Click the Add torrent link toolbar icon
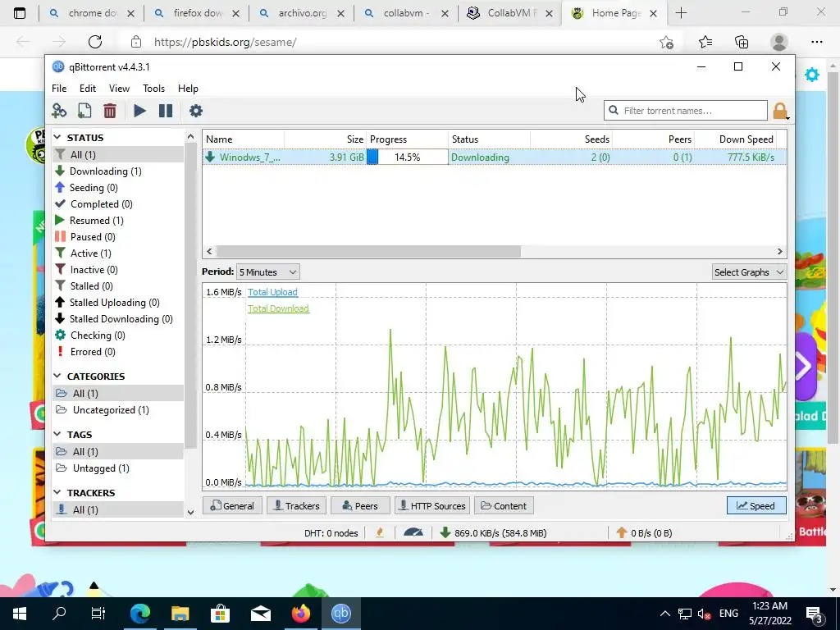The width and height of the screenshot is (840, 630). click(x=59, y=111)
